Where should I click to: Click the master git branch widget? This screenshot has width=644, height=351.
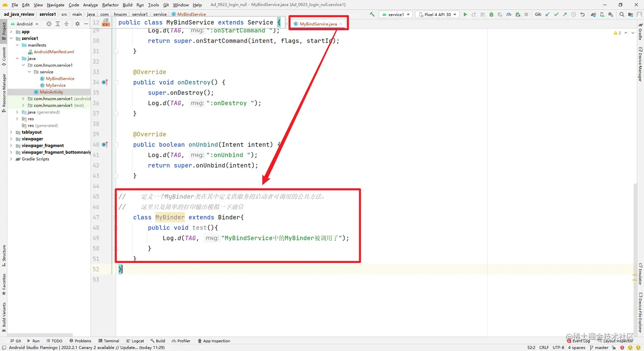tap(599, 348)
